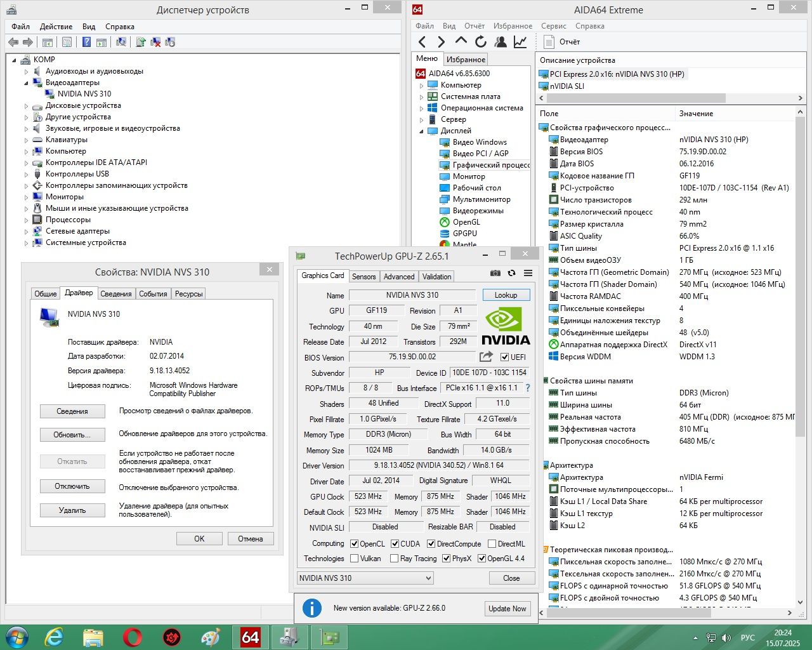Open the Сведения tab in properties dialog
The image size is (812, 650).
click(x=116, y=294)
